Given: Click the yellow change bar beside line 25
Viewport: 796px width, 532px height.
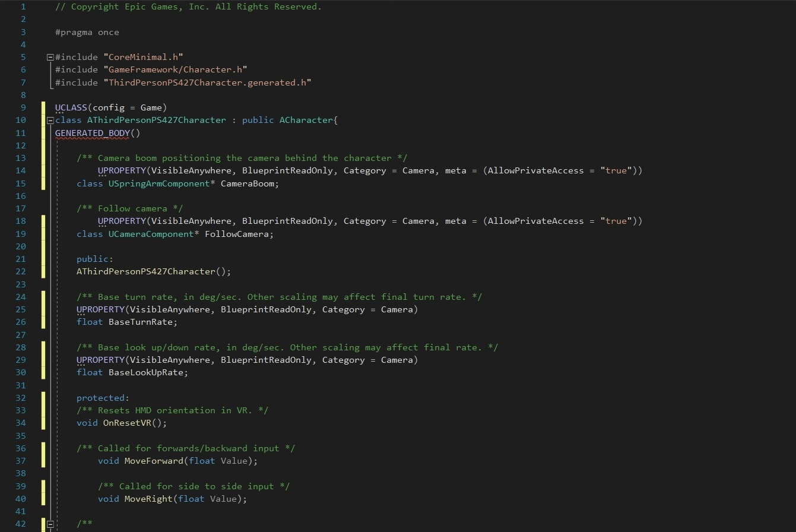Looking at the screenshot, I should (x=43, y=309).
